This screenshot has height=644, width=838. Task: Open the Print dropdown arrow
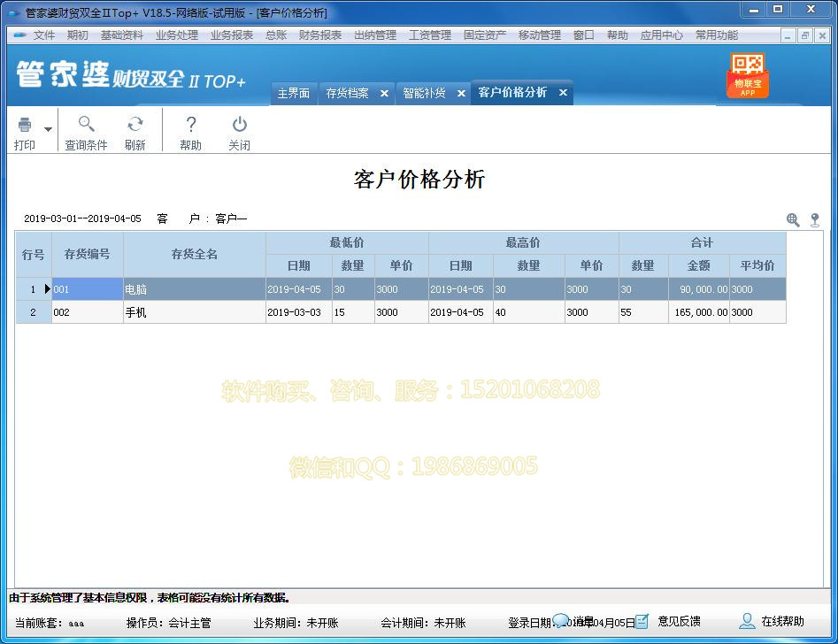(48, 129)
